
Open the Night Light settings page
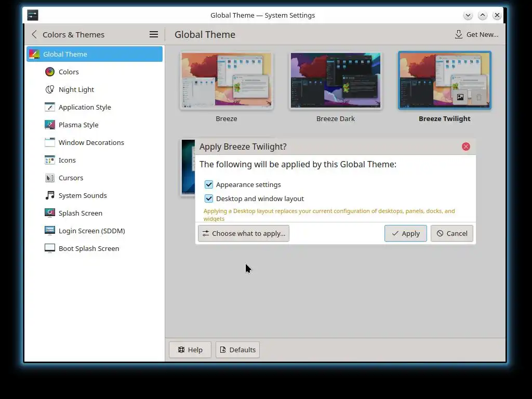(95, 89)
